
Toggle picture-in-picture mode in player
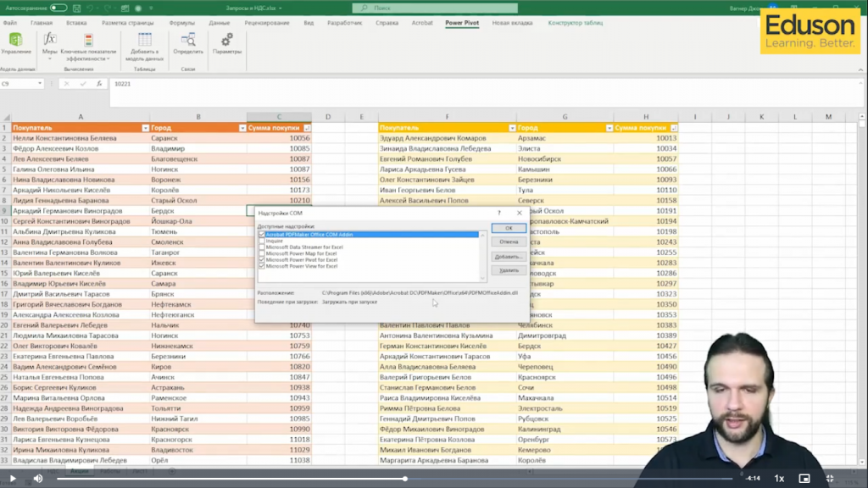tap(804, 479)
